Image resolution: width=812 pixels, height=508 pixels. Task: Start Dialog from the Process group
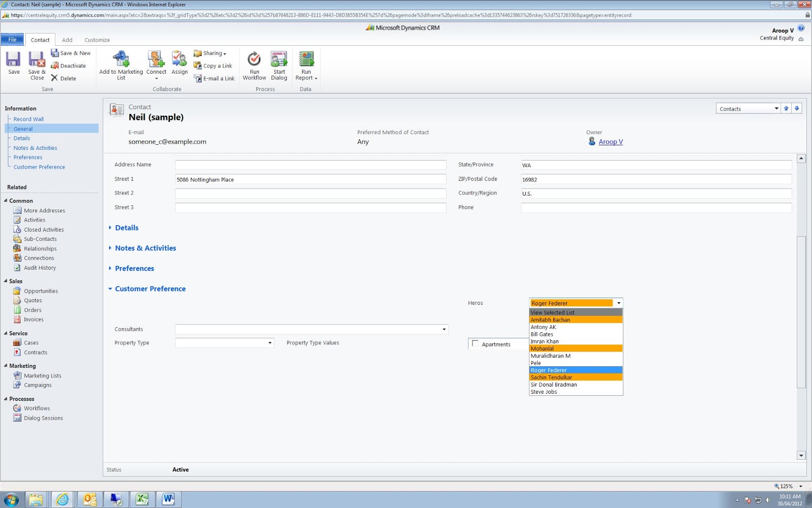(x=279, y=65)
